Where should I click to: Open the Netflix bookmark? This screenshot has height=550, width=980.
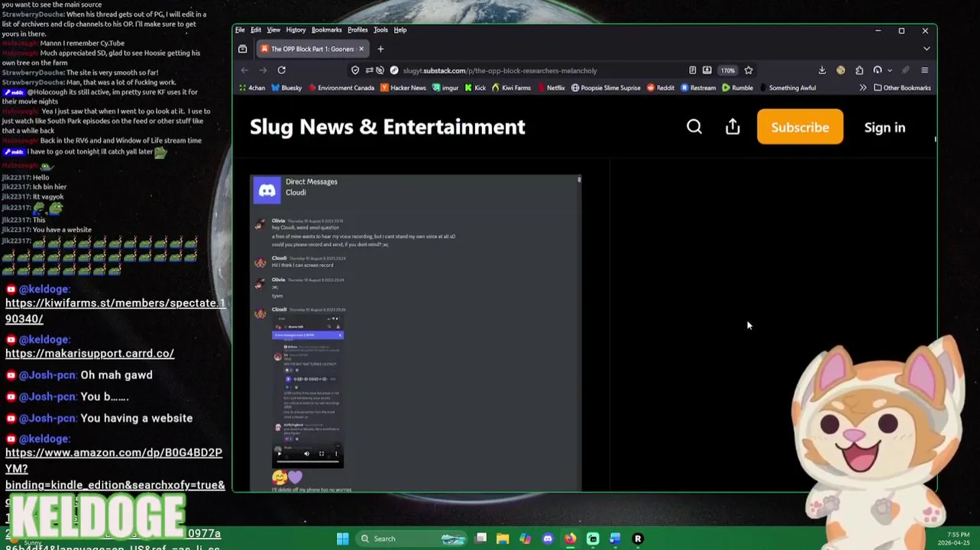[550, 88]
